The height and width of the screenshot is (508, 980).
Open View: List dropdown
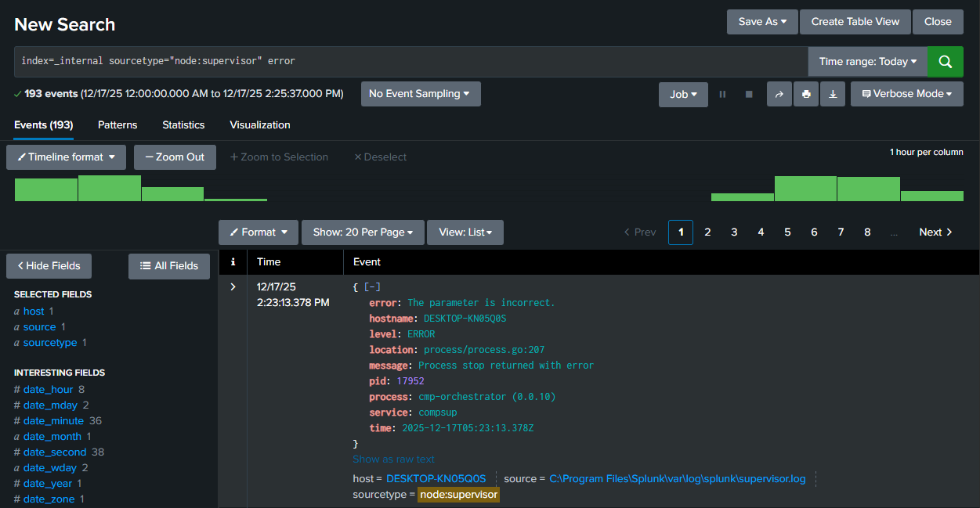(465, 232)
